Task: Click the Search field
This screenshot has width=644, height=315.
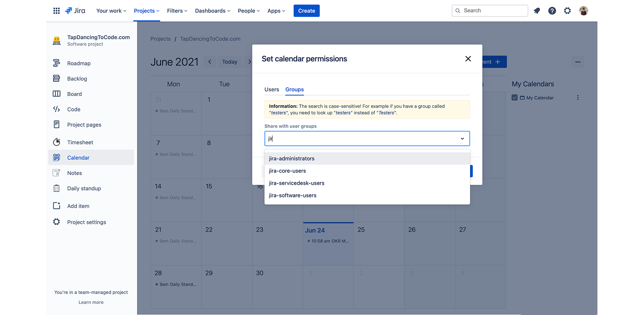Action: [x=490, y=11]
